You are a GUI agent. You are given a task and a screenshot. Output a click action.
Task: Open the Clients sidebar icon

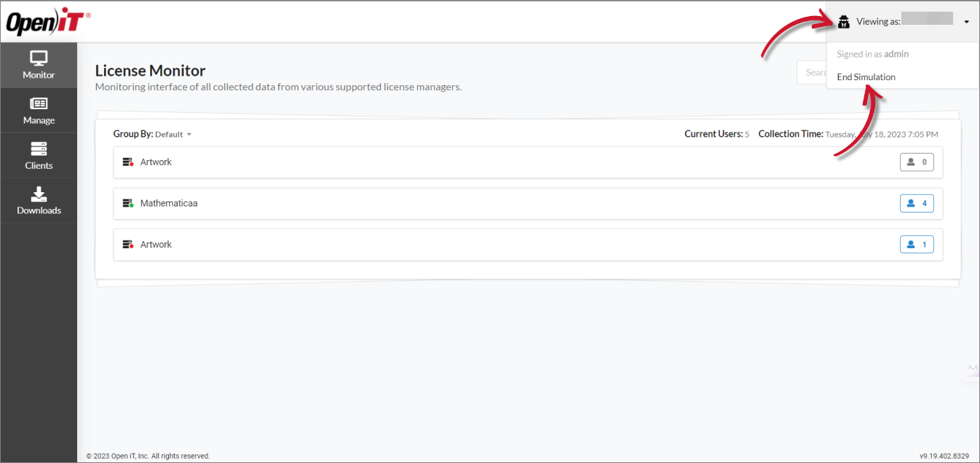(x=39, y=156)
